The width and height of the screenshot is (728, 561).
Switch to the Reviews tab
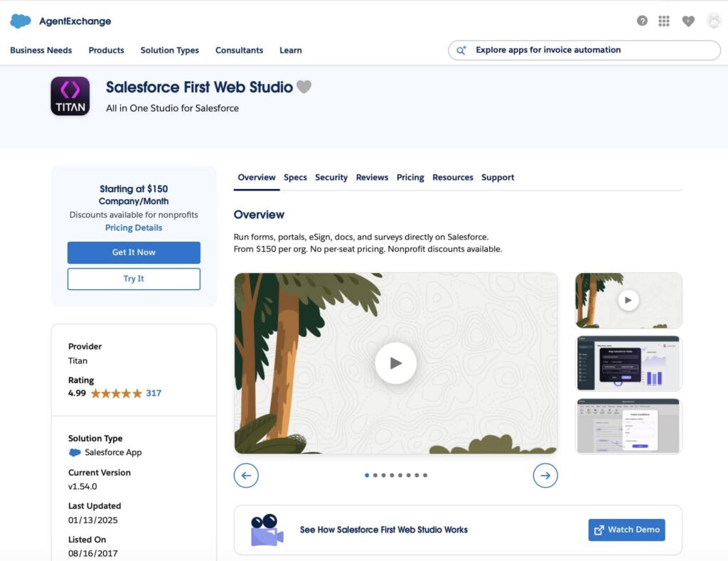(x=372, y=178)
